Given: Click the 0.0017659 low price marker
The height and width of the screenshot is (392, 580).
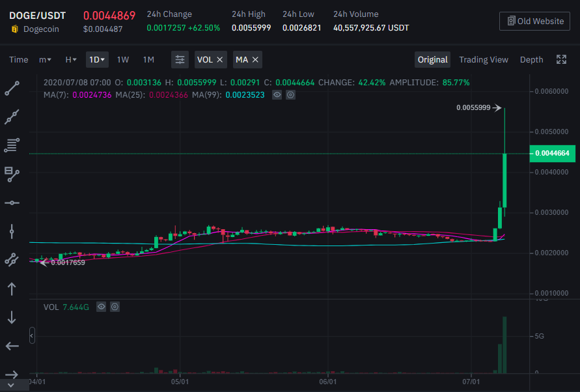Looking at the screenshot, I should 62,262.
